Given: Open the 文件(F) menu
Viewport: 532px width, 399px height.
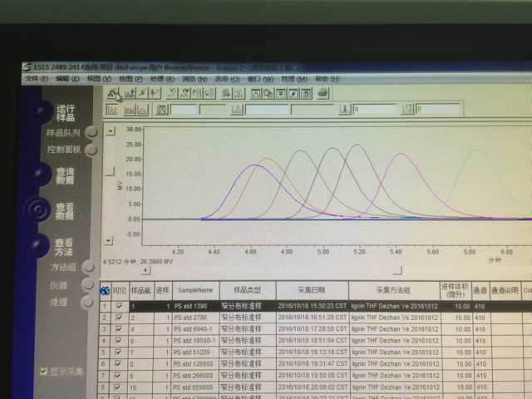Looking at the screenshot, I should (x=37, y=78).
